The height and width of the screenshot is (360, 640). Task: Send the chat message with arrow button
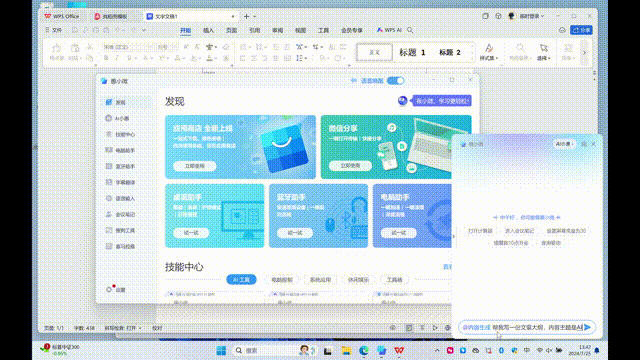[x=587, y=327]
